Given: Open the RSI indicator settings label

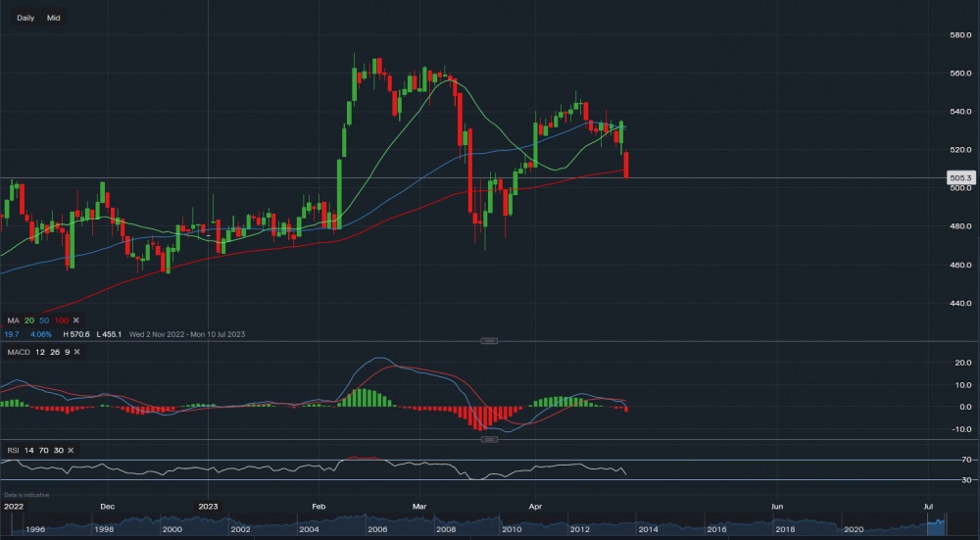Looking at the screenshot, I should click(x=14, y=450).
